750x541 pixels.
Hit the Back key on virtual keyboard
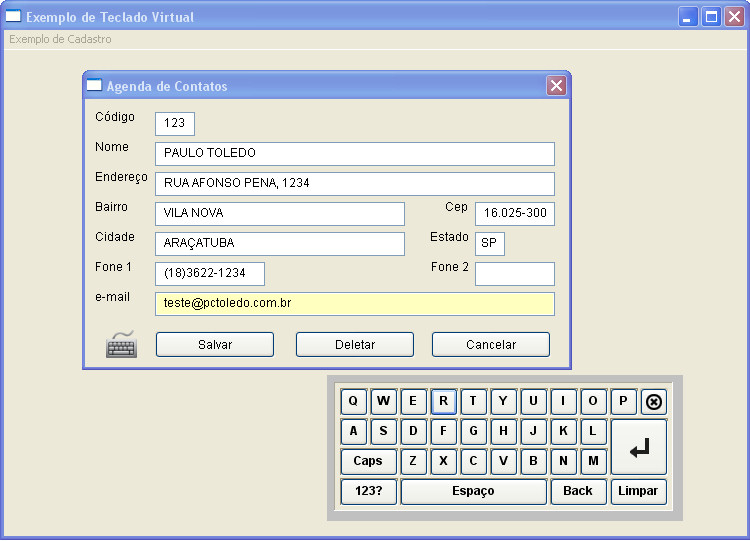coord(578,491)
